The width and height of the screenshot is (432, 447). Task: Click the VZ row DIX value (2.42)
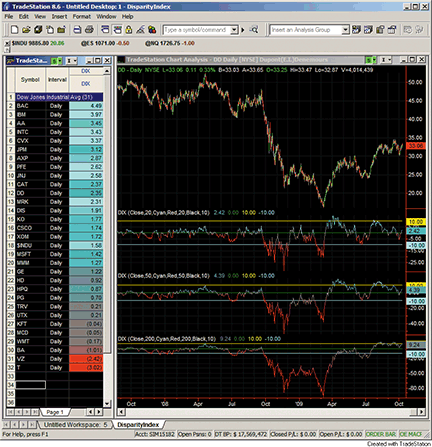(86, 359)
